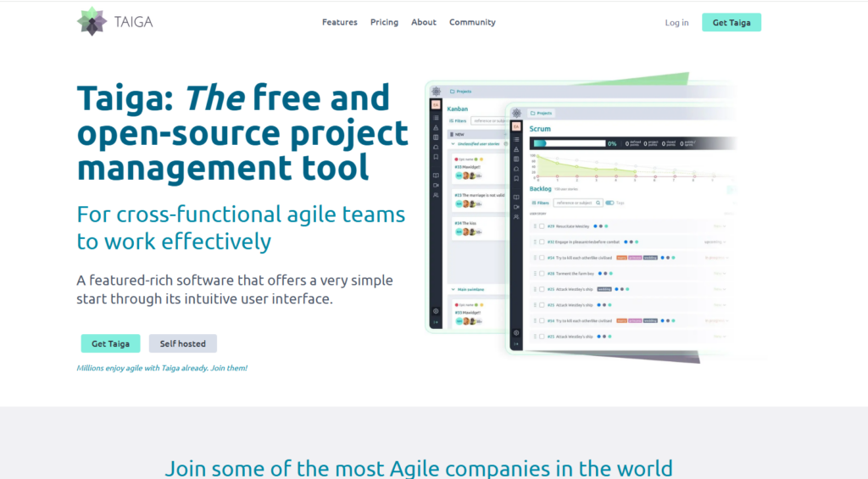The image size is (868, 479).
Task: Click the Projects folder icon in Scrum window
Action: [x=533, y=112]
